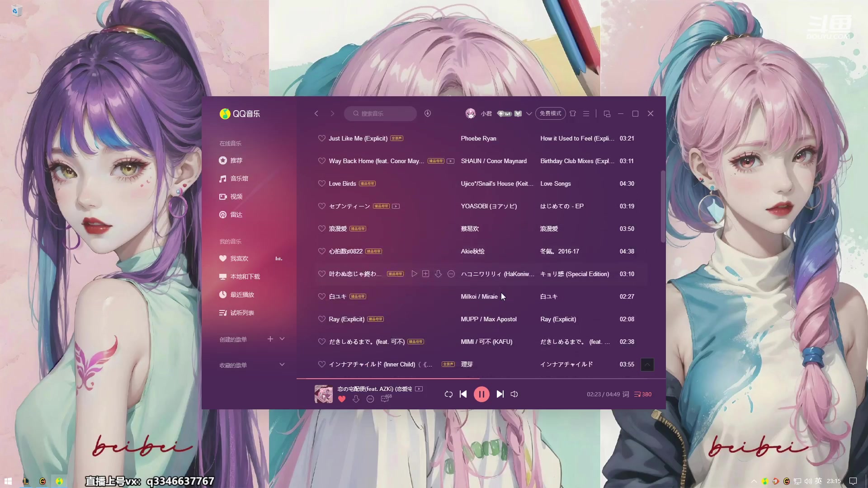This screenshot has width=868, height=488.
Task: Open the play queue showing 380
Action: point(642,394)
